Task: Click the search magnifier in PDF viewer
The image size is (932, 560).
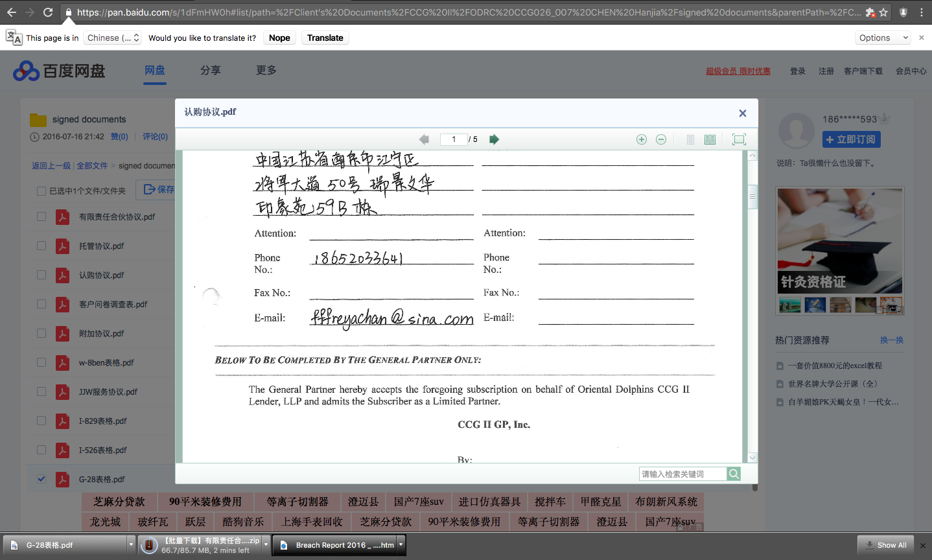Action: click(x=734, y=474)
